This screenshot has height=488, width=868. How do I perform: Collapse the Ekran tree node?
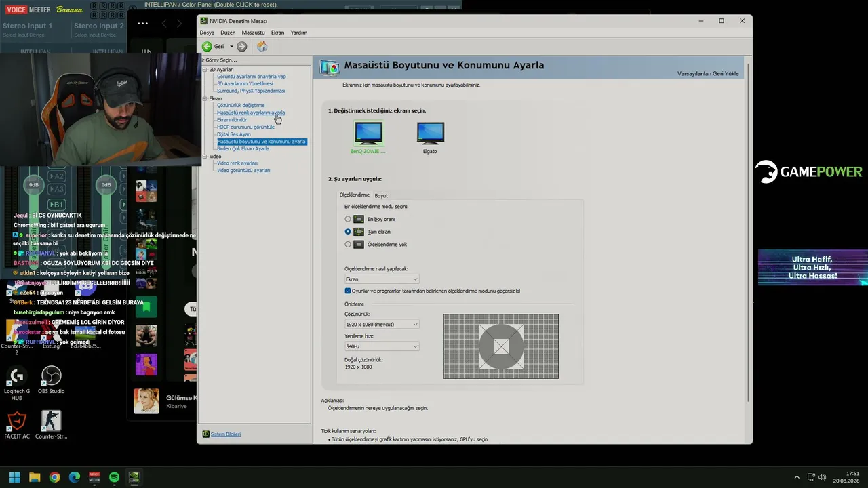tap(205, 99)
